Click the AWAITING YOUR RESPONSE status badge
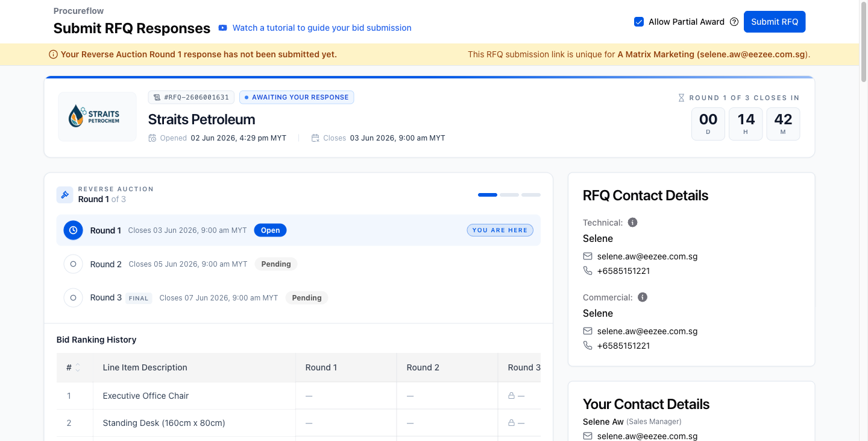Image resolution: width=868 pixels, height=441 pixels. click(x=297, y=97)
